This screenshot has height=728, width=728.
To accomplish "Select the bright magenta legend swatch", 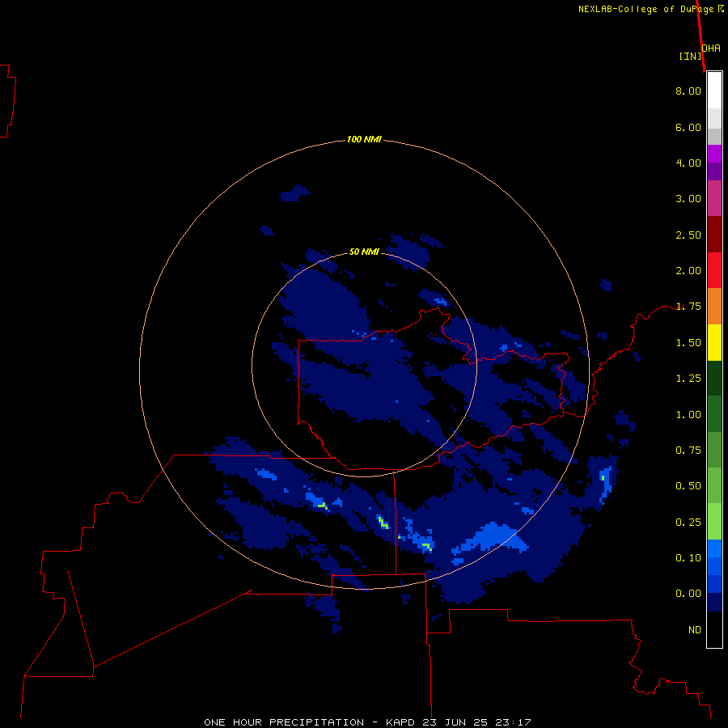I will (x=714, y=154).
